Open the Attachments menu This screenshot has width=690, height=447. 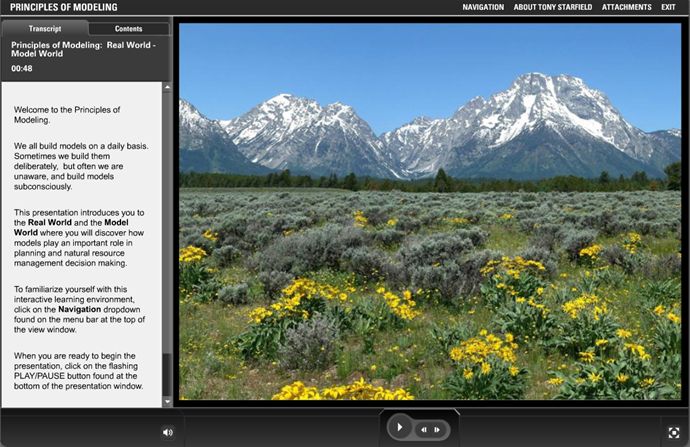[627, 7]
